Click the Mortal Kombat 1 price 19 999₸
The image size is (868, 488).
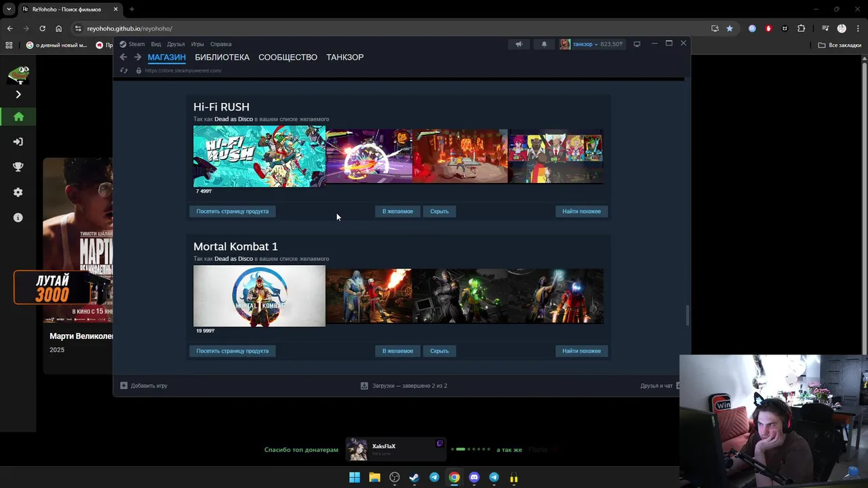point(205,331)
